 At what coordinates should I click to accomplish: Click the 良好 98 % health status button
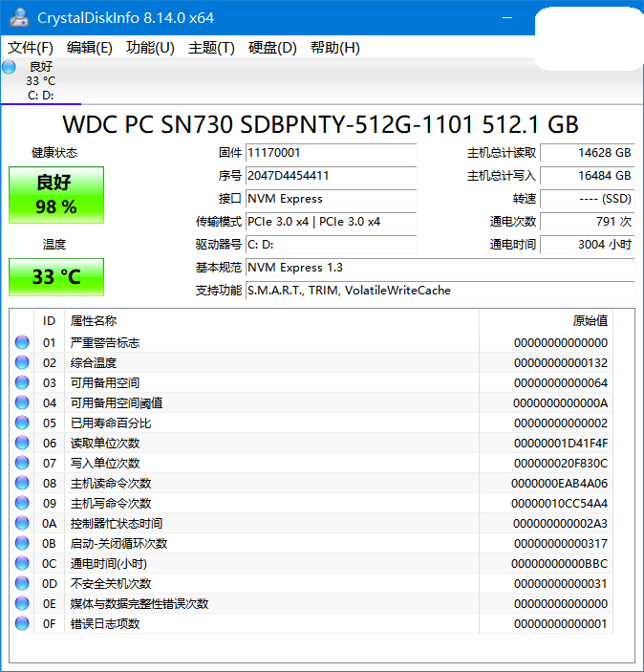pyautogui.click(x=56, y=195)
